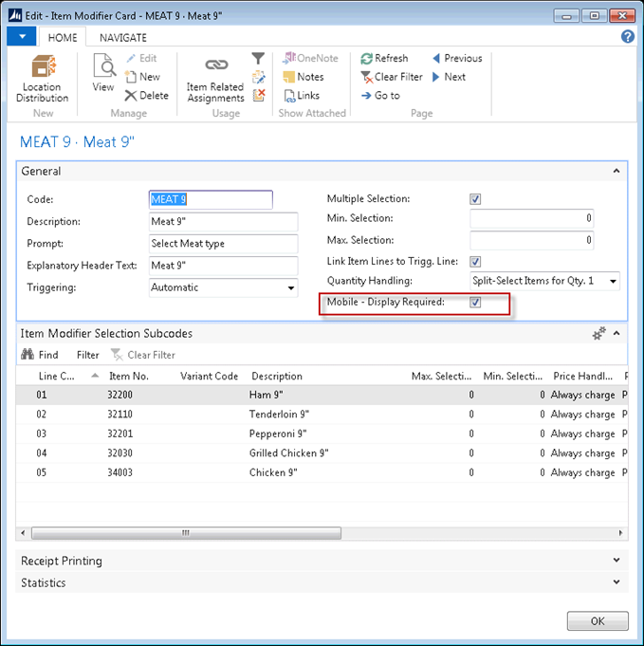This screenshot has height=646, width=644.
Task: Expand the Receipt Printing section
Action: pyautogui.click(x=617, y=561)
